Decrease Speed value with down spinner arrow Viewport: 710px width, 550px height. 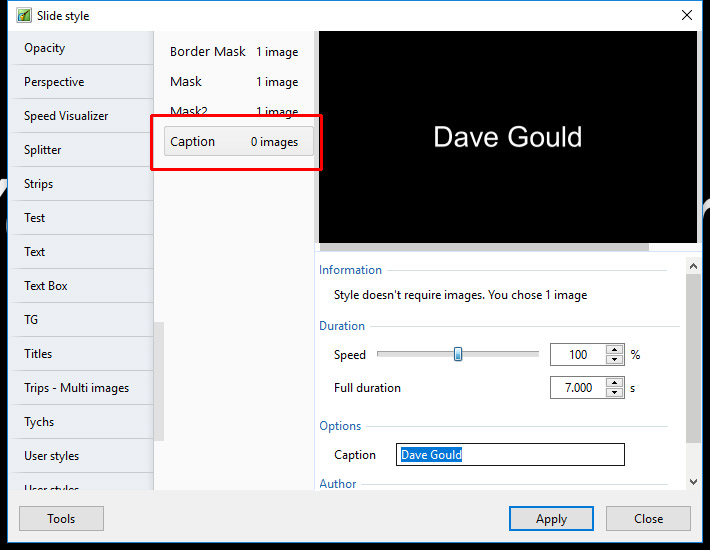(614, 360)
